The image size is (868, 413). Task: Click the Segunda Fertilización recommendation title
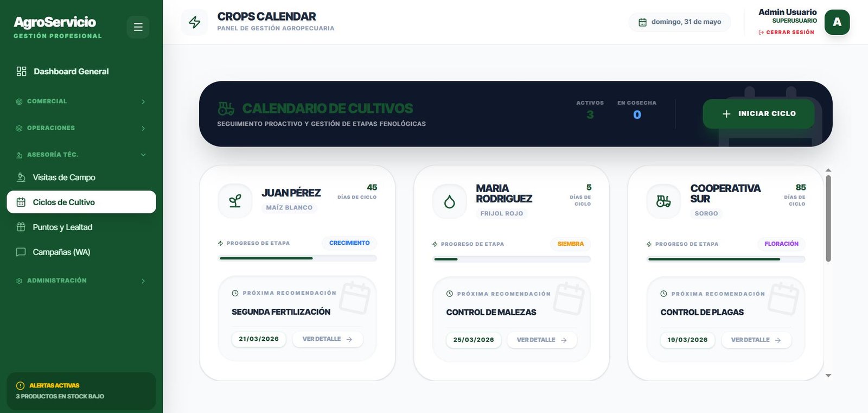281,312
